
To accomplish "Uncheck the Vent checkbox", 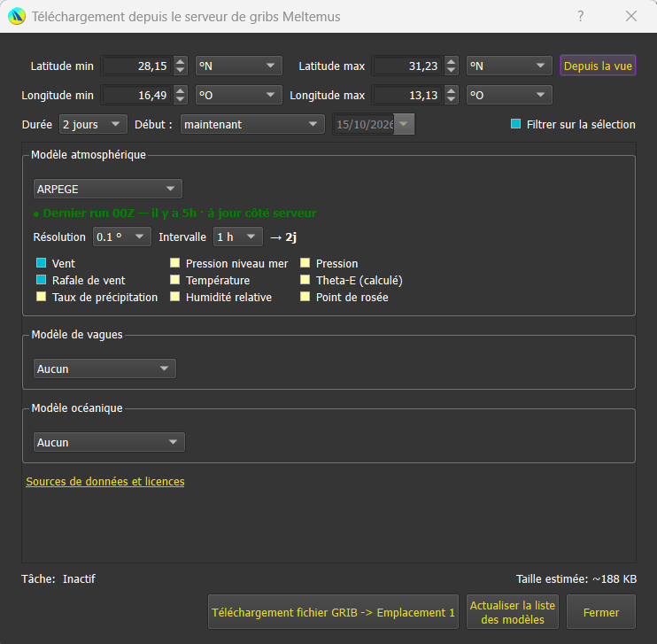I will coord(41,263).
